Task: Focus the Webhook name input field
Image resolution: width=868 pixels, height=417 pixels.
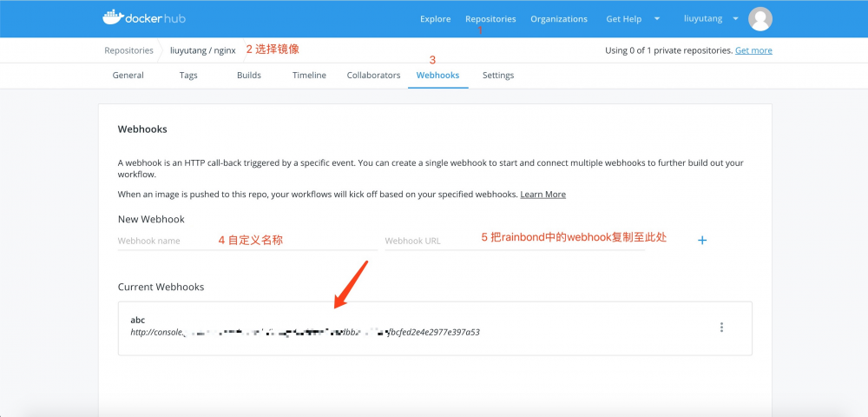Action: click(x=247, y=241)
